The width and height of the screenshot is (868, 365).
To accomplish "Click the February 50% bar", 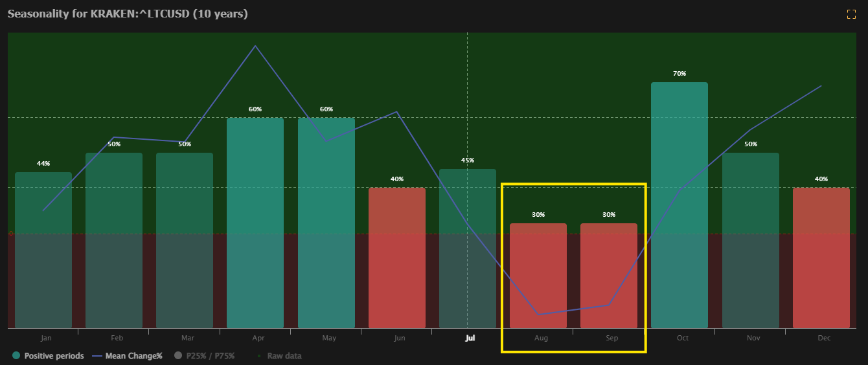I will (114, 240).
